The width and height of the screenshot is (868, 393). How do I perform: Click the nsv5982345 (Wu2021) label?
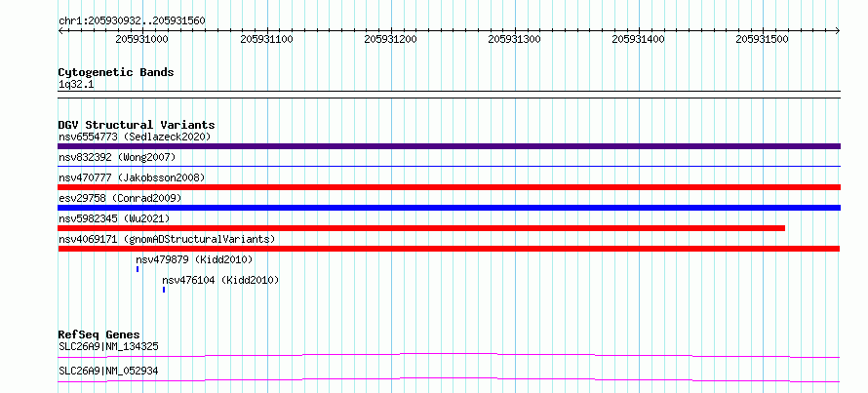click(x=114, y=218)
